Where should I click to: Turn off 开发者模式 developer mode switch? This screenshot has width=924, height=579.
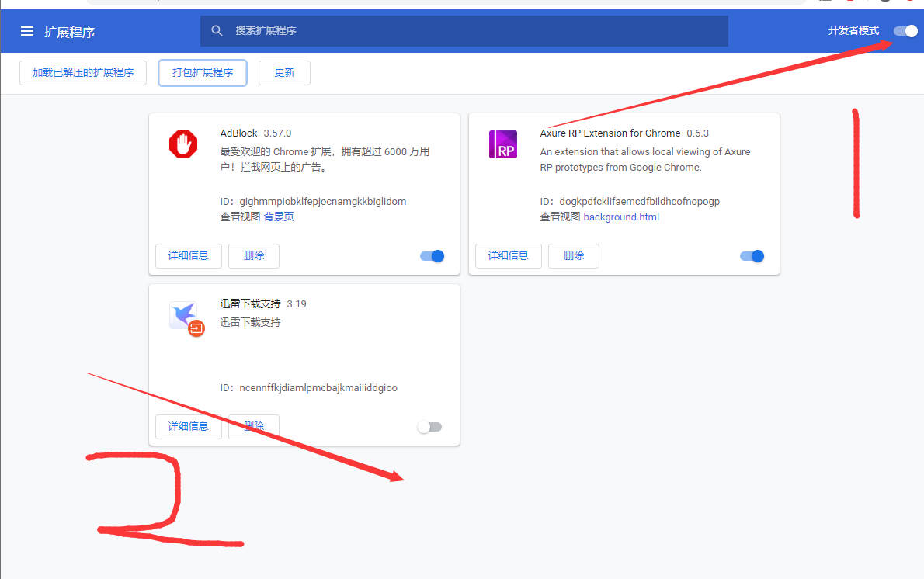tap(905, 31)
